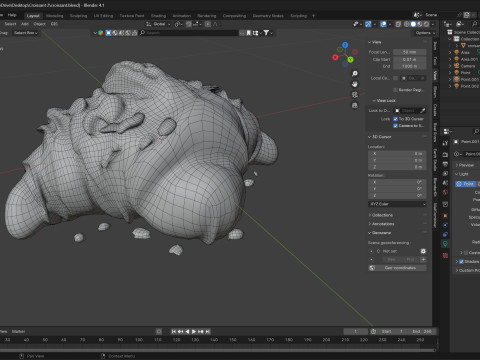Select wireframe viewport shading mode
This screenshot has height=360, width=480.
(407, 24)
